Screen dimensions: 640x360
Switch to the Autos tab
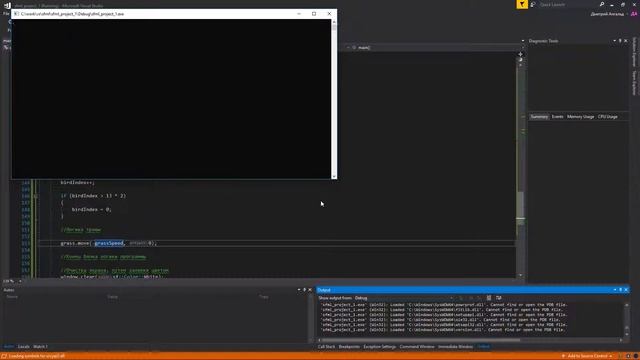point(9,347)
